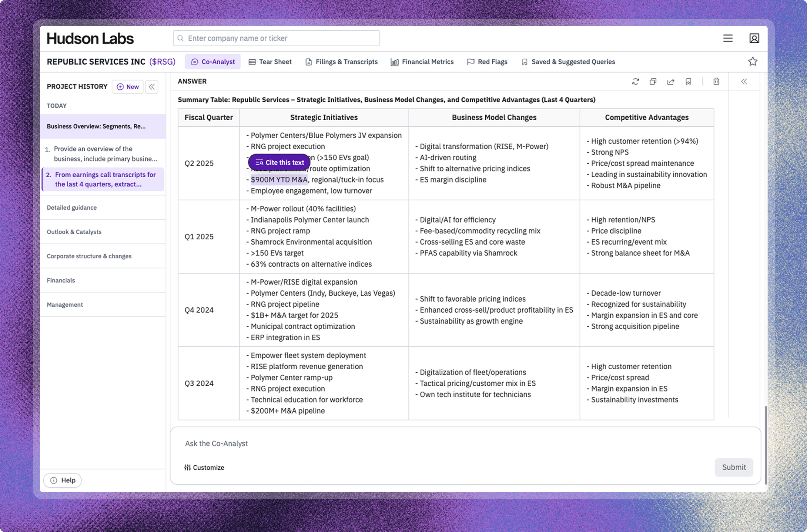Switch to the Tear Sheet tab

tap(270, 62)
